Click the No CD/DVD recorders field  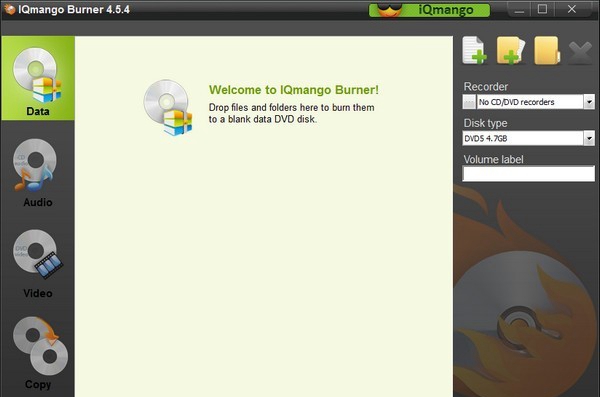pyautogui.click(x=530, y=102)
